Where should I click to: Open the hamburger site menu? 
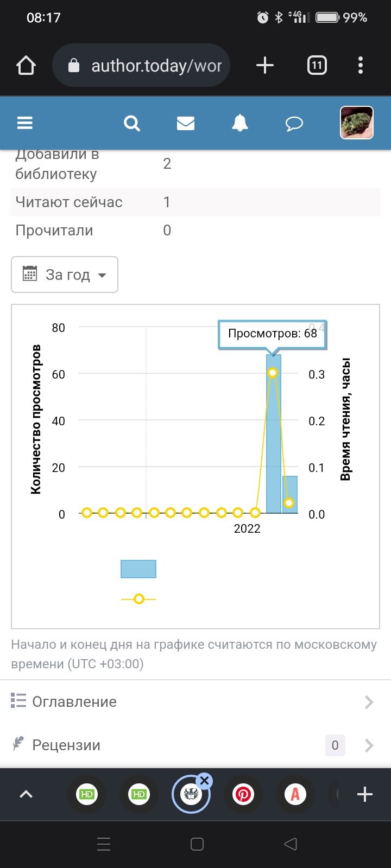pos(25,123)
